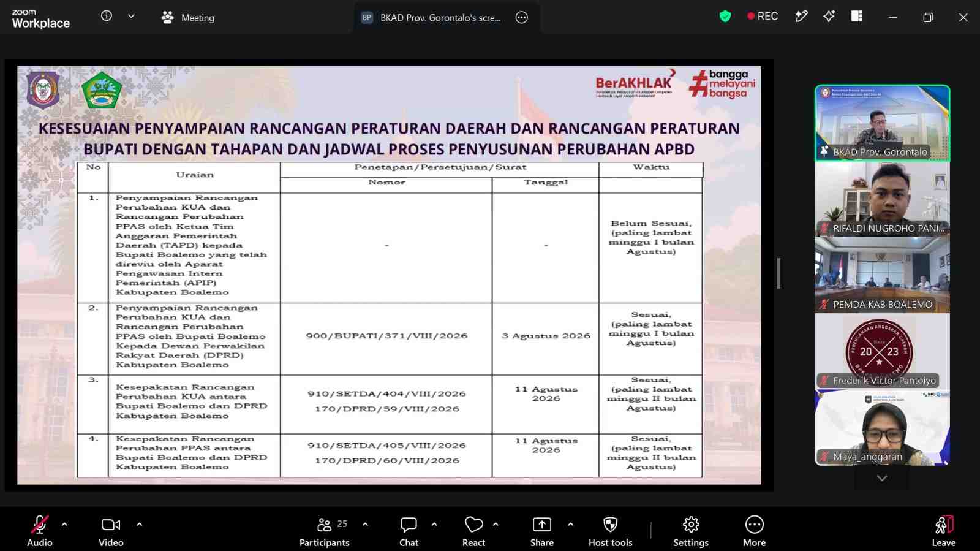Expand the video options arrow
Viewport: 980px width, 551px height.
(139, 525)
